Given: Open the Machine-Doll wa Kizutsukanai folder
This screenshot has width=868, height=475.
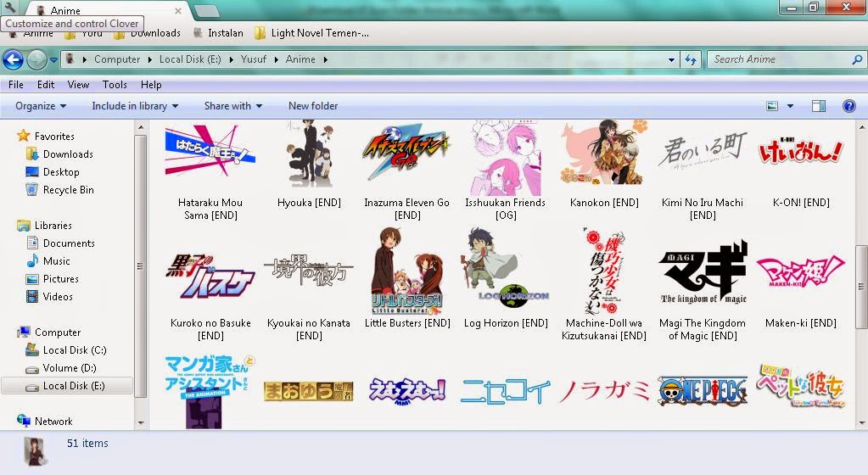Looking at the screenshot, I should point(604,284).
